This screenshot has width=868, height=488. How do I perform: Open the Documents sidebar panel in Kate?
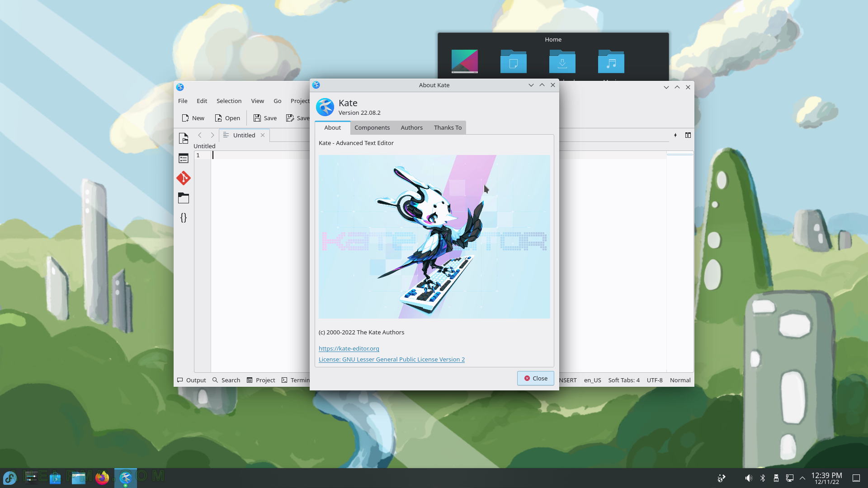pyautogui.click(x=184, y=138)
